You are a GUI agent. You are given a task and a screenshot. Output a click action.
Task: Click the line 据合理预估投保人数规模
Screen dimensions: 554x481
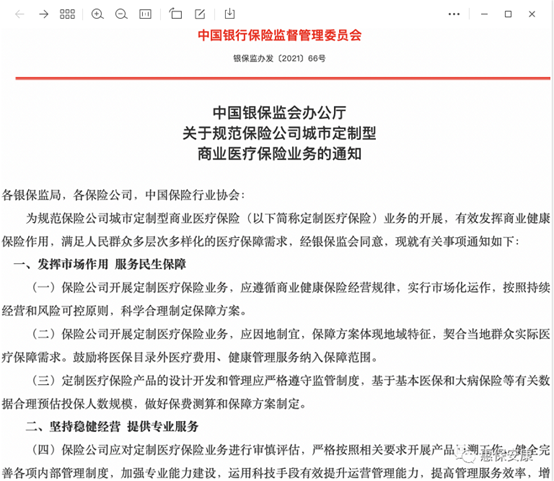(x=154, y=404)
